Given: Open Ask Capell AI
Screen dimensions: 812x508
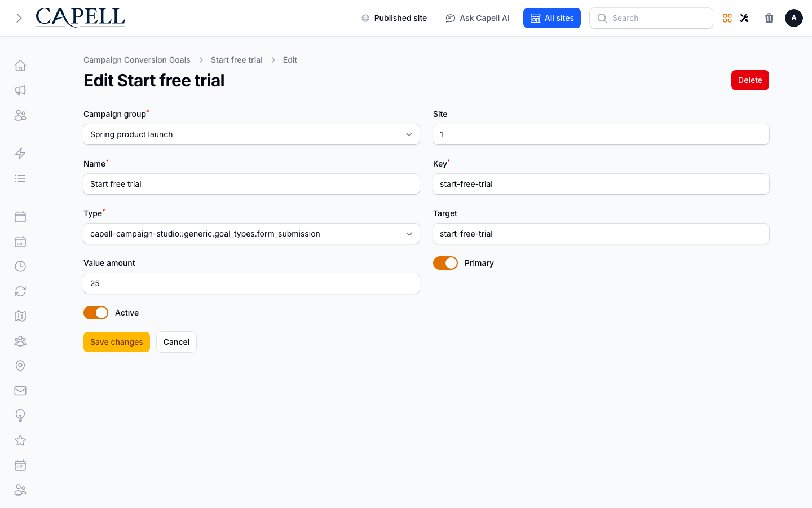Looking at the screenshot, I should click(478, 18).
